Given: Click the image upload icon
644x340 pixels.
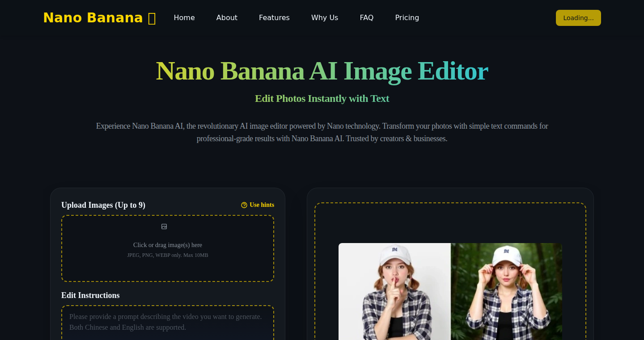Looking at the screenshot, I should 164,227.
